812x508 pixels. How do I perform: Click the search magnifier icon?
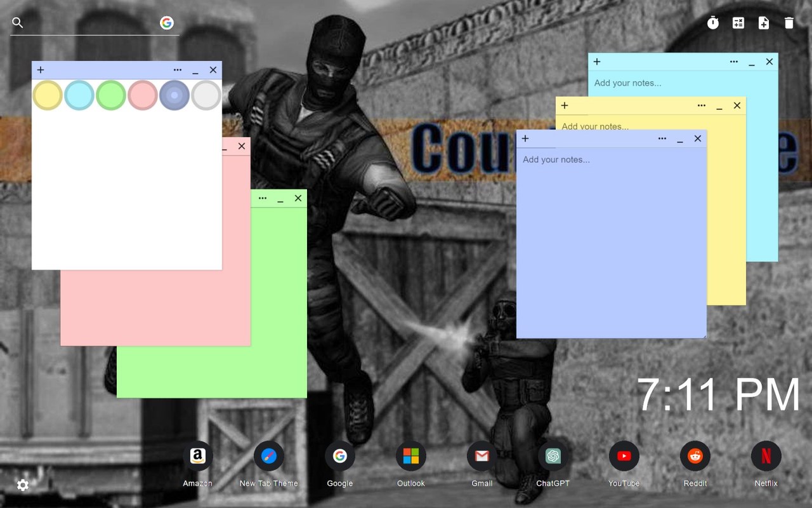point(18,23)
